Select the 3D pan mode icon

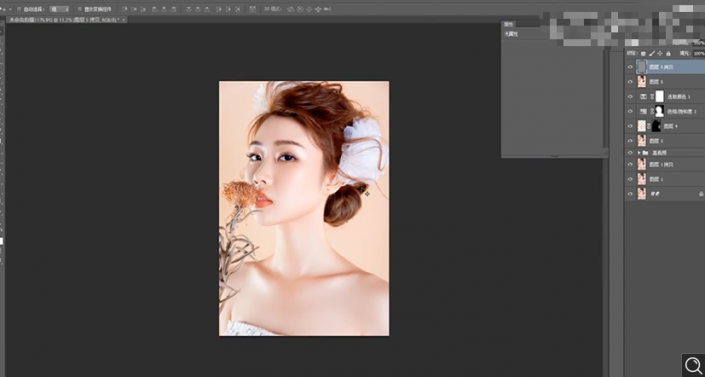coord(309,9)
